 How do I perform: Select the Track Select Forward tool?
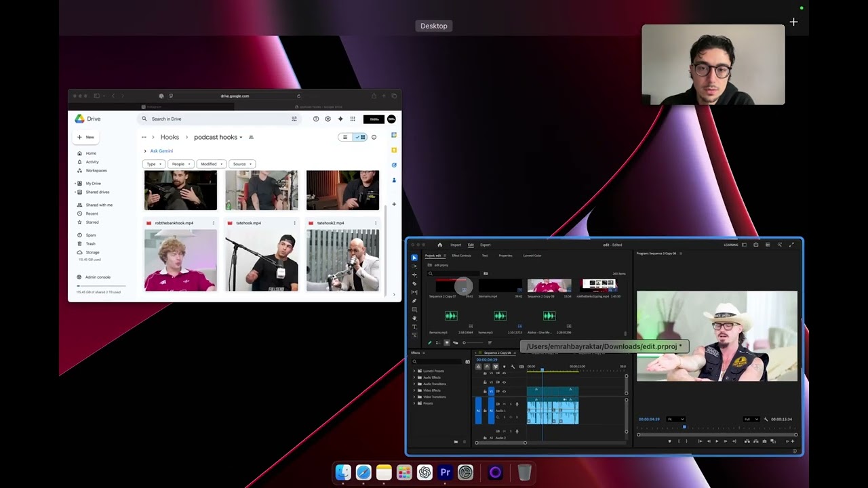coord(414,266)
